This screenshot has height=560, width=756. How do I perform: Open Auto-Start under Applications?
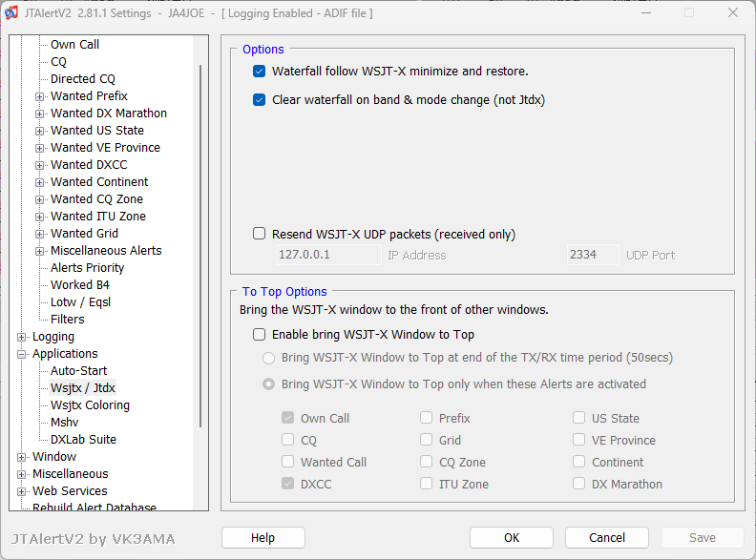[78, 370]
